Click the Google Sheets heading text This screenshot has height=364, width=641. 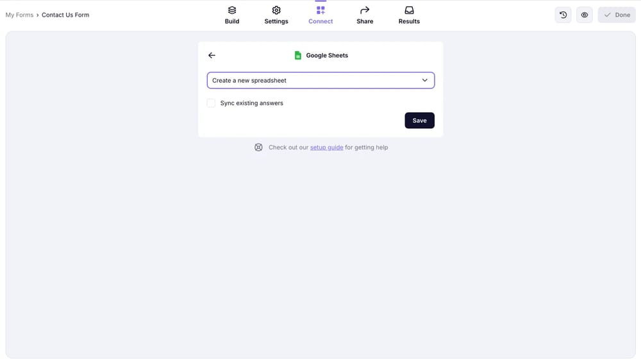point(327,55)
